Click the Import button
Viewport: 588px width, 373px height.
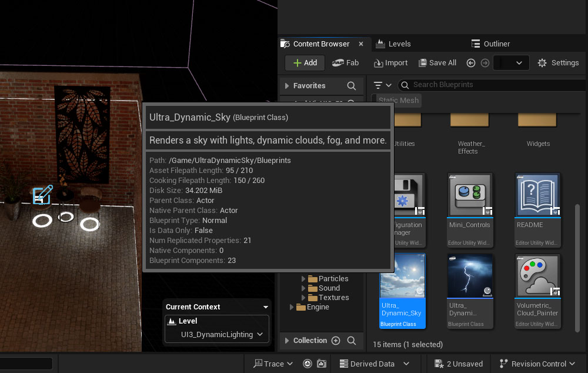pos(391,63)
